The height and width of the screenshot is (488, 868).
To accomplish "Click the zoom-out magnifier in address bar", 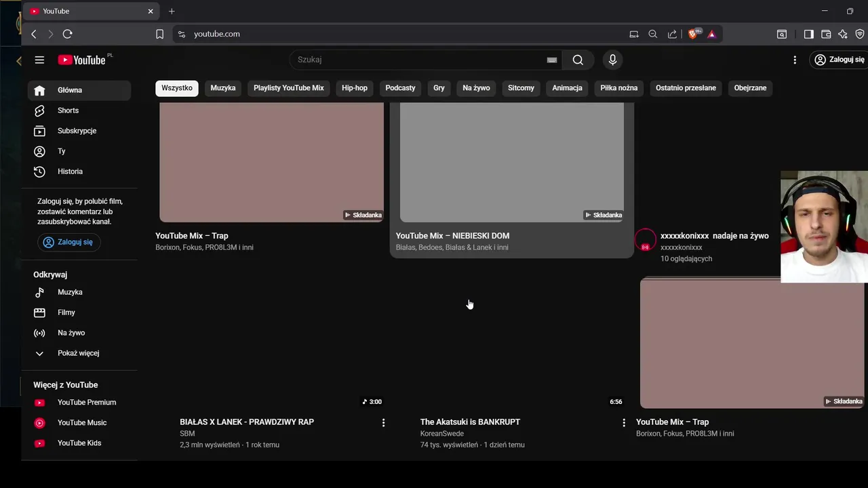I will click(653, 34).
